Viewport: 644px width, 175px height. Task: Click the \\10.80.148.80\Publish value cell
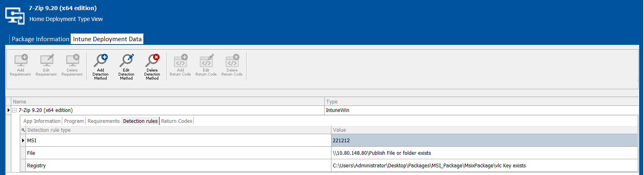point(485,153)
